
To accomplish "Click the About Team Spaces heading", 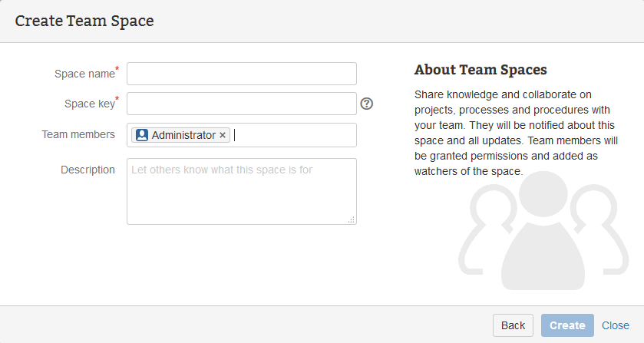I will point(481,70).
